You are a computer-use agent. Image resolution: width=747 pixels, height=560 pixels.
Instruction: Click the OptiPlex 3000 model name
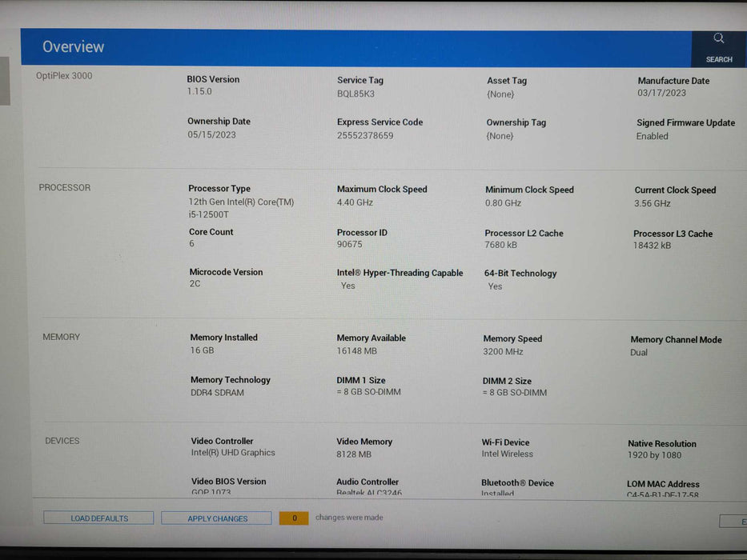(x=64, y=76)
